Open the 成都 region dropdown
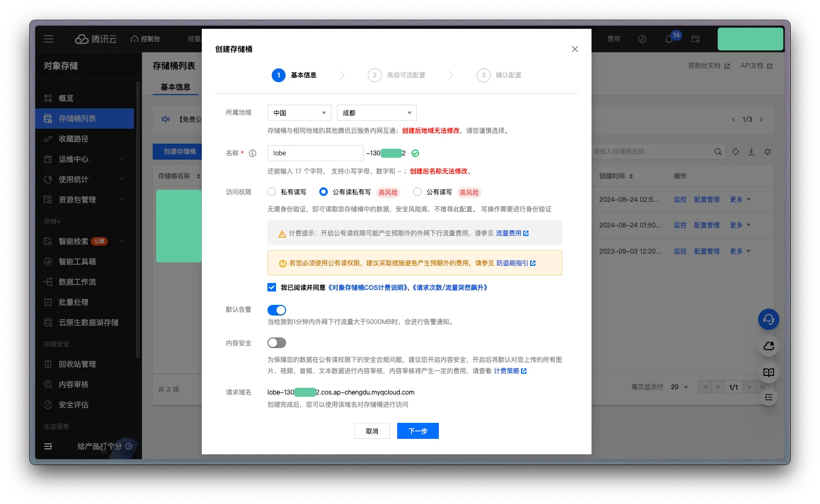The height and width of the screenshot is (504, 820). pyautogui.click(x=376, y=113)
